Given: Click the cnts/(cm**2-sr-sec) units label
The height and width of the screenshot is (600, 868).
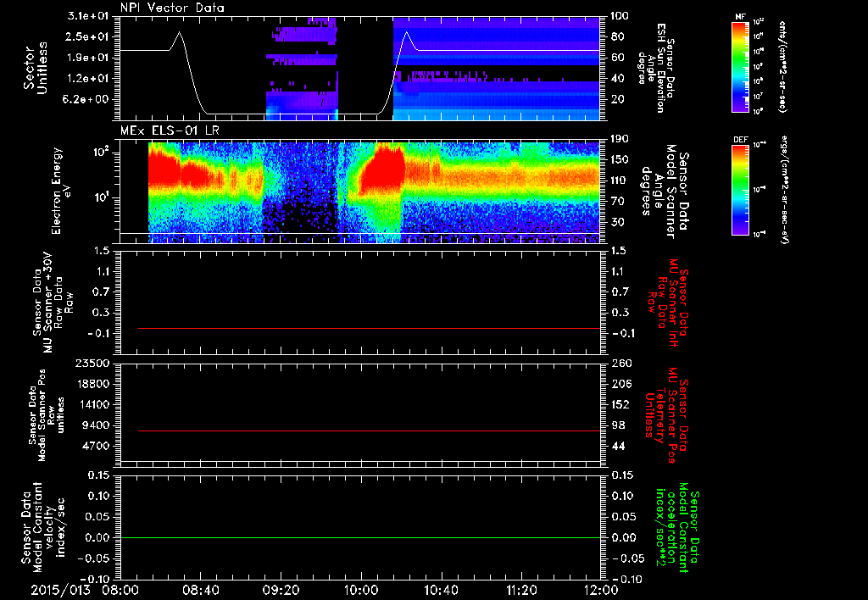Looking at the screenshot, I should (782, 67).
